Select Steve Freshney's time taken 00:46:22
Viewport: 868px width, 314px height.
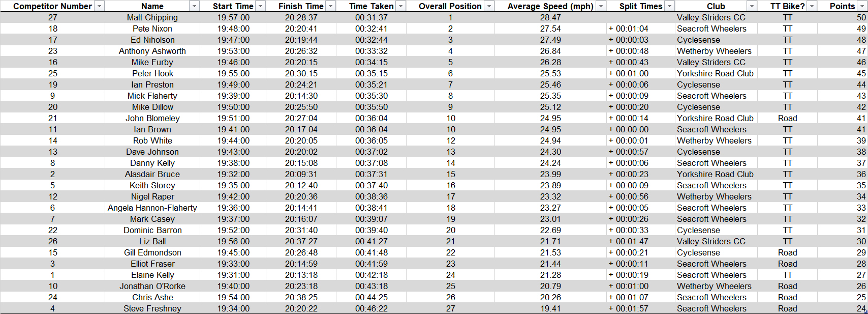click(371, 308)
